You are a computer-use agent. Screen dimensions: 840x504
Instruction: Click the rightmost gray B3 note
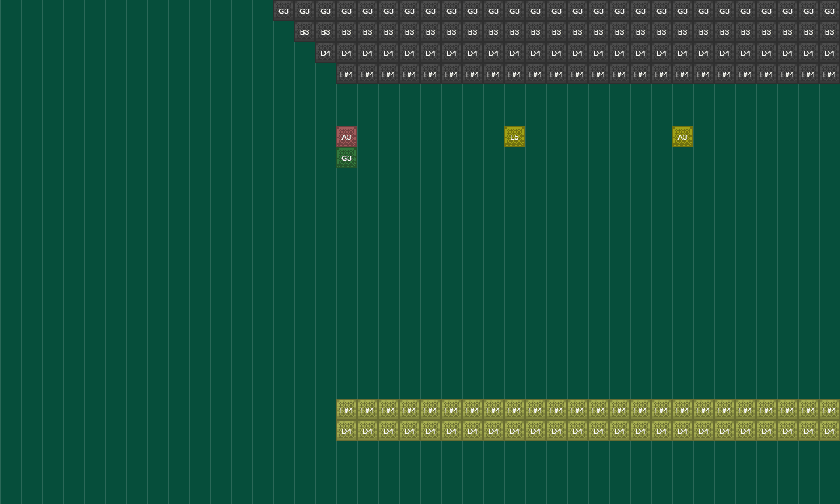tap(829, 31)
